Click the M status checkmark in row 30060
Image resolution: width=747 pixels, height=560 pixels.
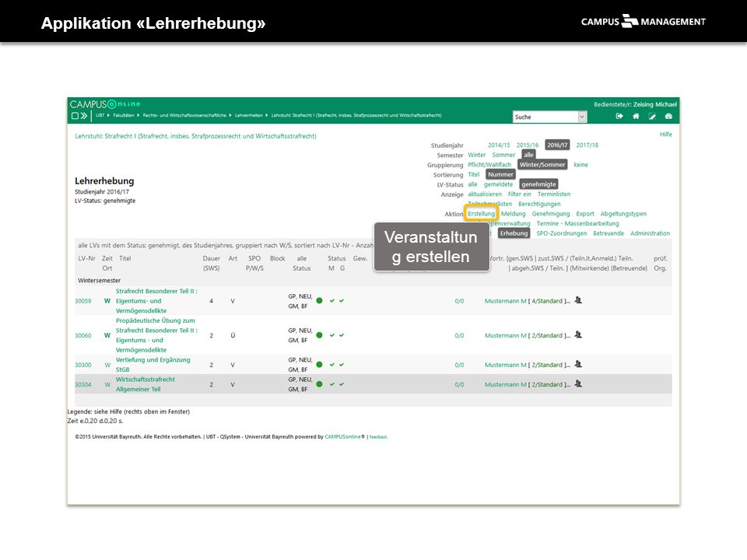point(332,335)
